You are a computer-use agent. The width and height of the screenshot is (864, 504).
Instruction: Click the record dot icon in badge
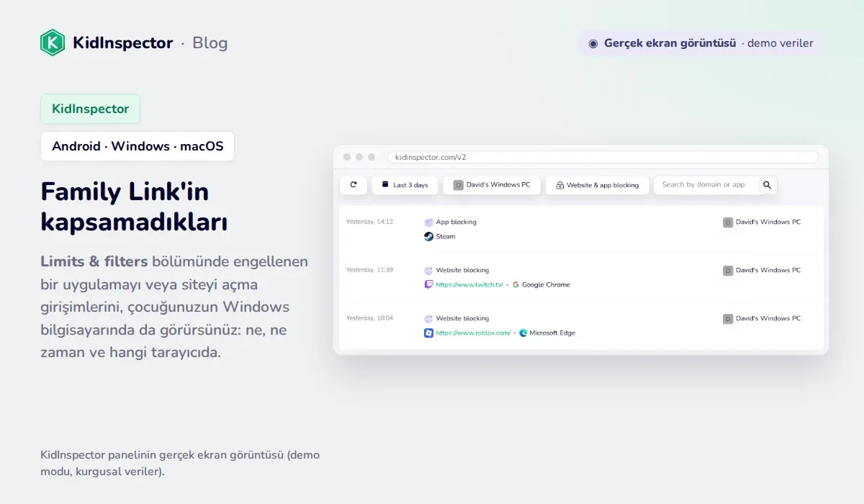(x=593, y=43)
